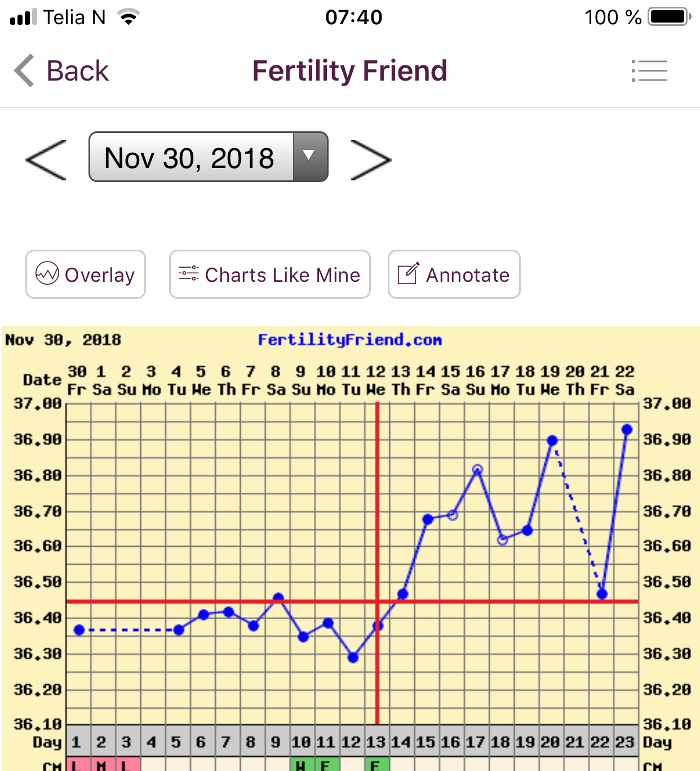Tap the Back chevron arrow icon

coord(24,71)
